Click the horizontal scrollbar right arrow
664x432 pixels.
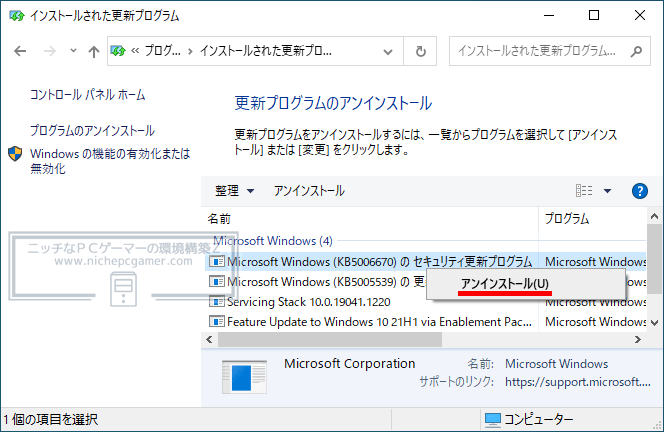click(x=638, y=340)
